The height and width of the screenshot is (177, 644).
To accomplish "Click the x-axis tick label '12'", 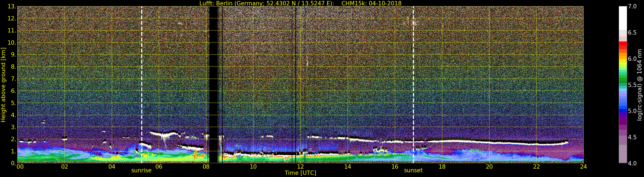I will point(300,166).
